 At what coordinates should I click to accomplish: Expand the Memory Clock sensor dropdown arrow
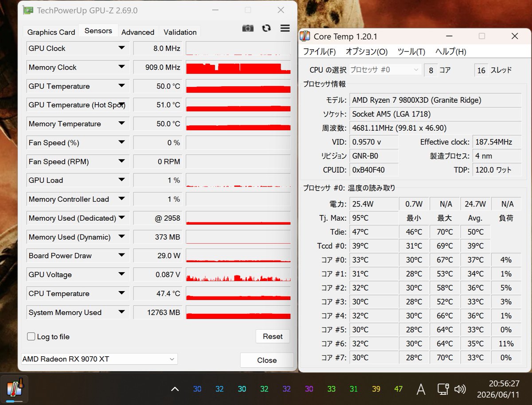point(121,67)
